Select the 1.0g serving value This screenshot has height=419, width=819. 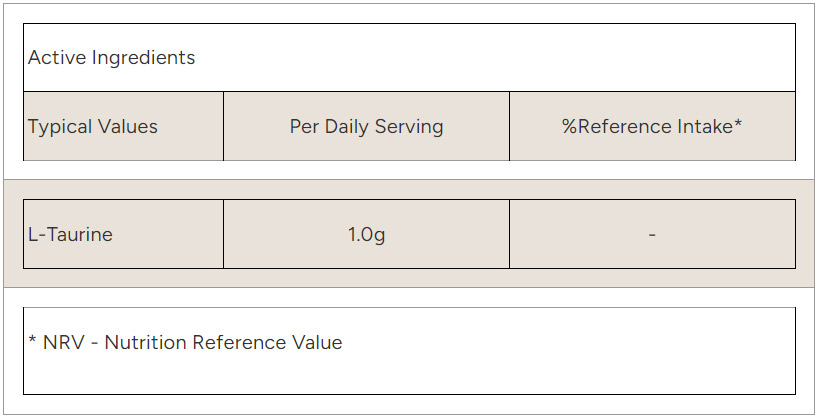pos(366,235)
